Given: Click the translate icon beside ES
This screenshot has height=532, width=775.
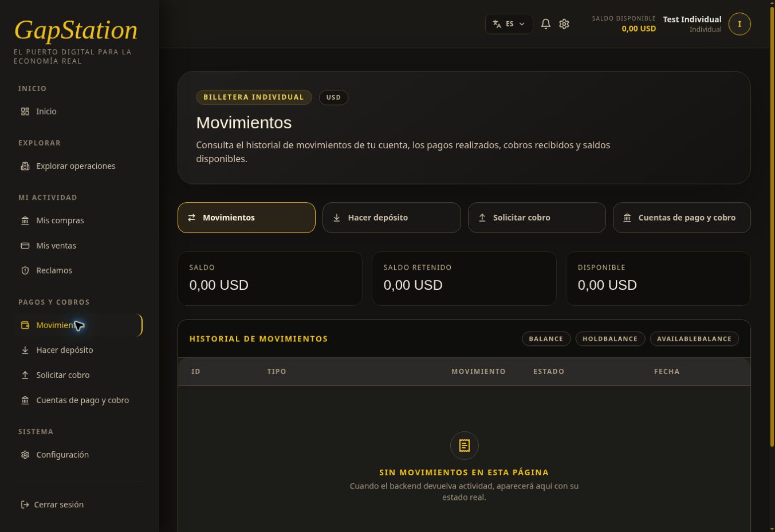Looking at the screenshot, I should [x=497, y=24].
